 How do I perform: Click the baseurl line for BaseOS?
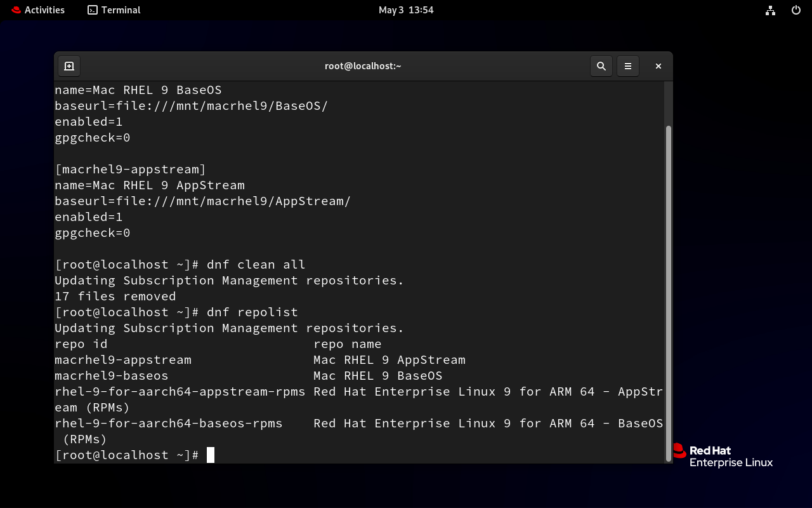click(x=192, y=106)
